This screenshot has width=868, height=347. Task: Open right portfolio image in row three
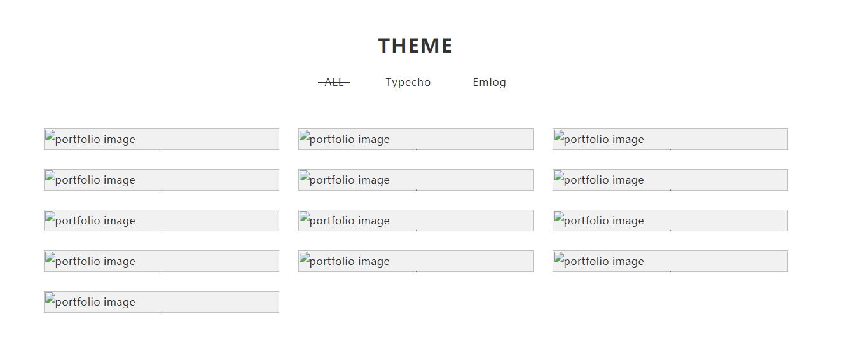coord(670,221)
